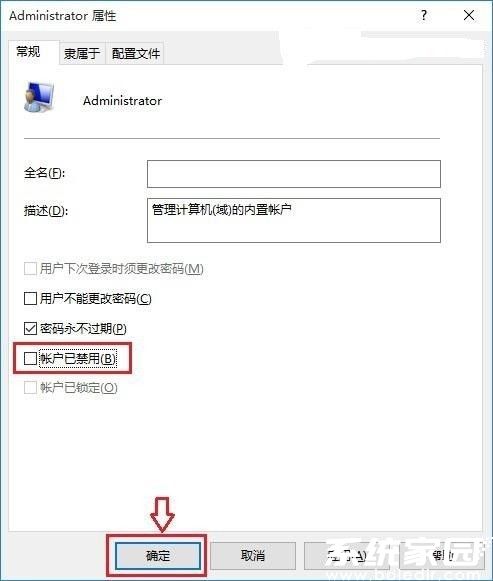493x581 pixels.
Task: Confirm with the 确定 button
Action: coord(158,556)
